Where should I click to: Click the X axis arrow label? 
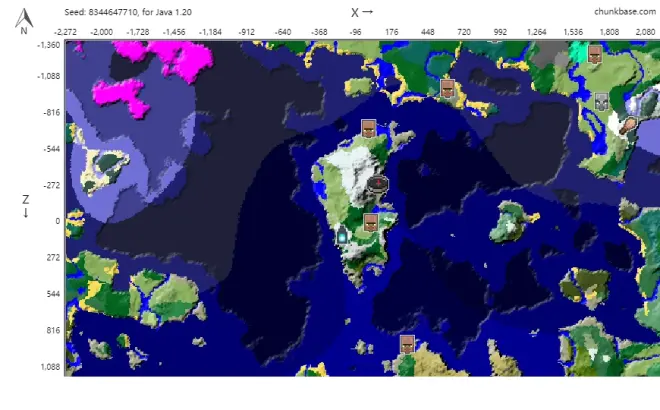pos(362,12)
